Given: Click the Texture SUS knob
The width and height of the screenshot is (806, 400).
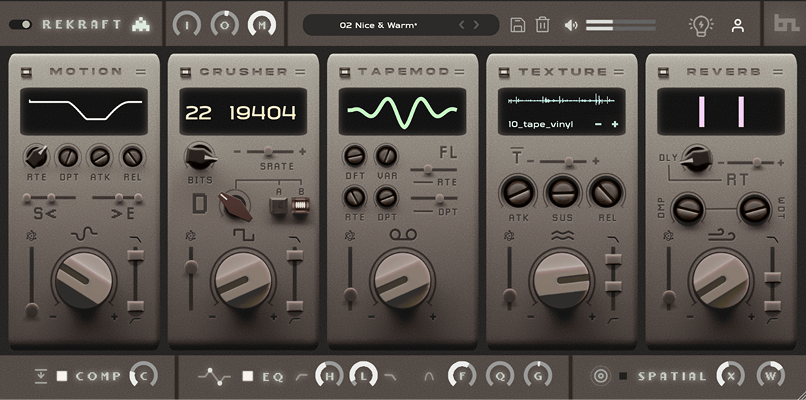Looking at the screenshot, I should coord(562,193).
